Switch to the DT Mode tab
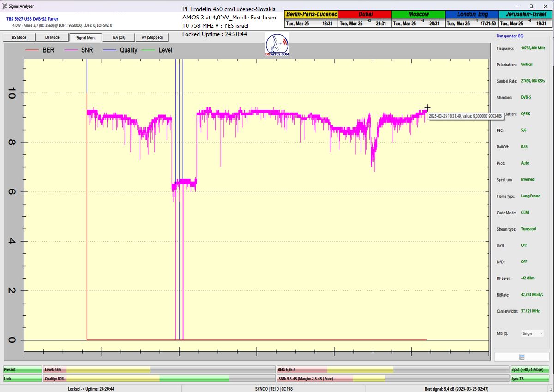Image resolution: width=554 pixels, height=392 pixels. point(52,37)
